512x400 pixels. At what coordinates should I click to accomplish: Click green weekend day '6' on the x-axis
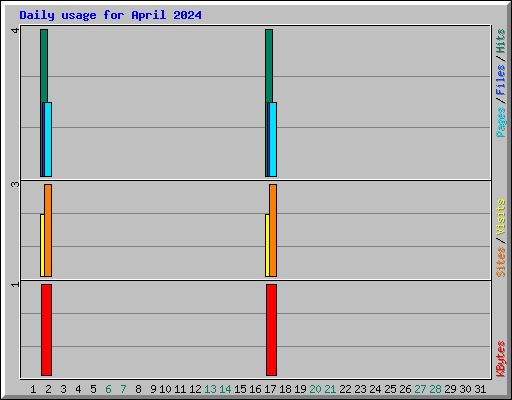pos(108,389)
